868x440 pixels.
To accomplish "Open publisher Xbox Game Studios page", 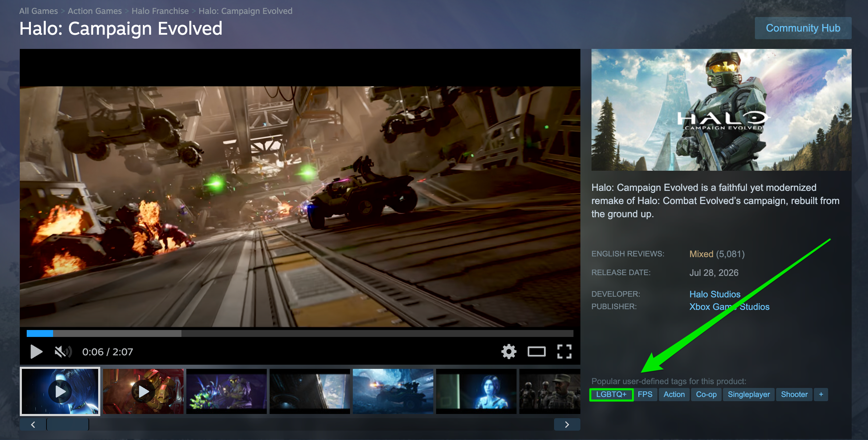I will pyautogui.click(x=729, y=307).
